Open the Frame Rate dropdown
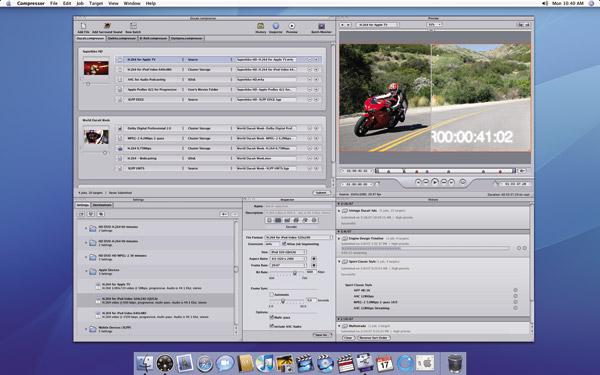The image size is (600, 375). coord(288,265)
